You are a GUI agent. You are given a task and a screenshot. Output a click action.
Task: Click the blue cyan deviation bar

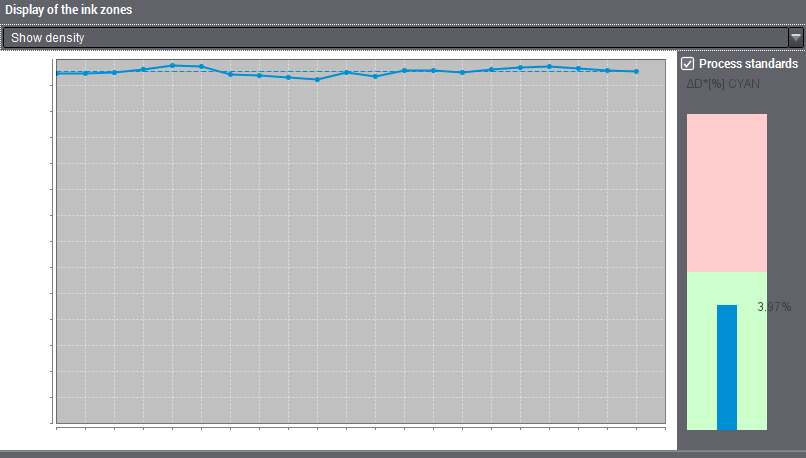pos(727,367)
